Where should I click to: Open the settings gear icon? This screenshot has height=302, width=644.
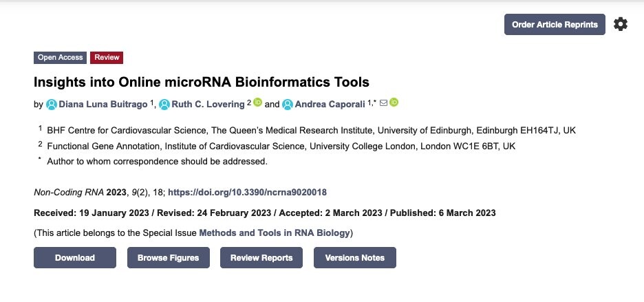620,24
